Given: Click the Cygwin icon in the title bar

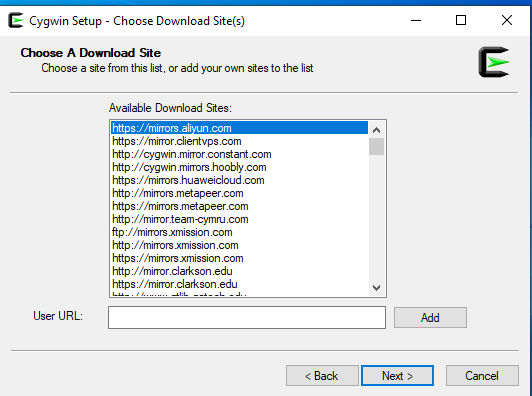Looking at the screenshot, I should (x=16, y=20).
